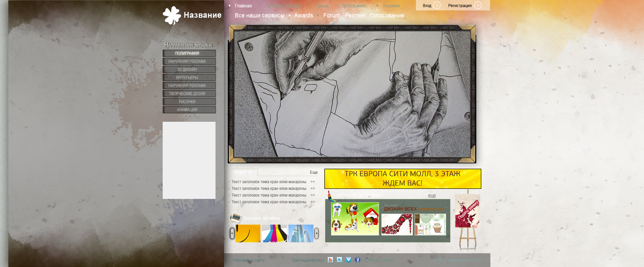Open the CMYK color stripes design thumbnail
The image size is (644, 267).
point(274,233)
